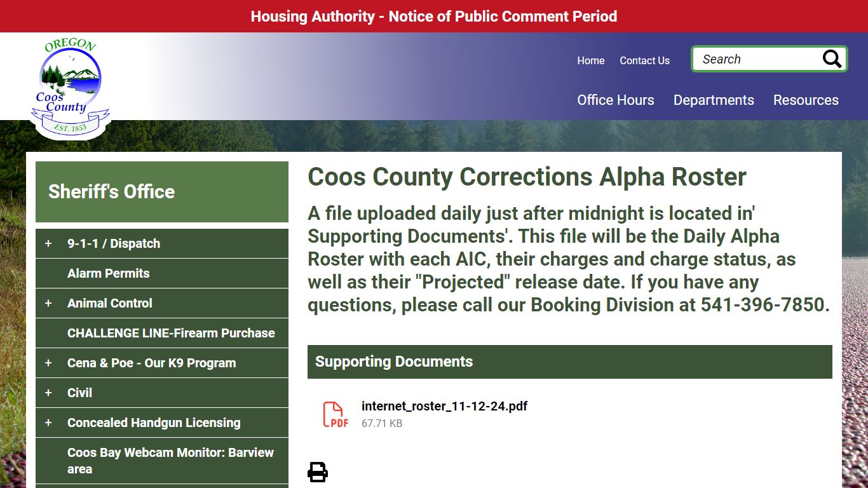This screenshot has height=488, width=868.
Task: Open the Resources menu
Action: [806, 100]
